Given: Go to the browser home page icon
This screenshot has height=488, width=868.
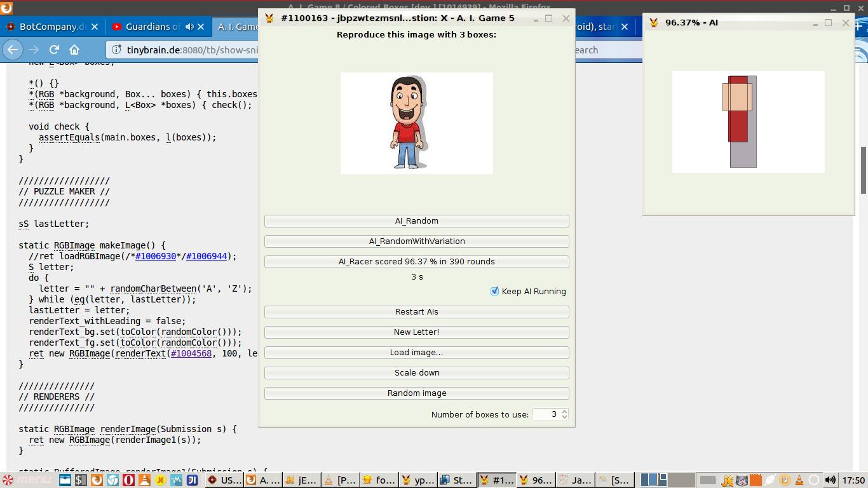Looking at the screenshot, I should 74,50.
